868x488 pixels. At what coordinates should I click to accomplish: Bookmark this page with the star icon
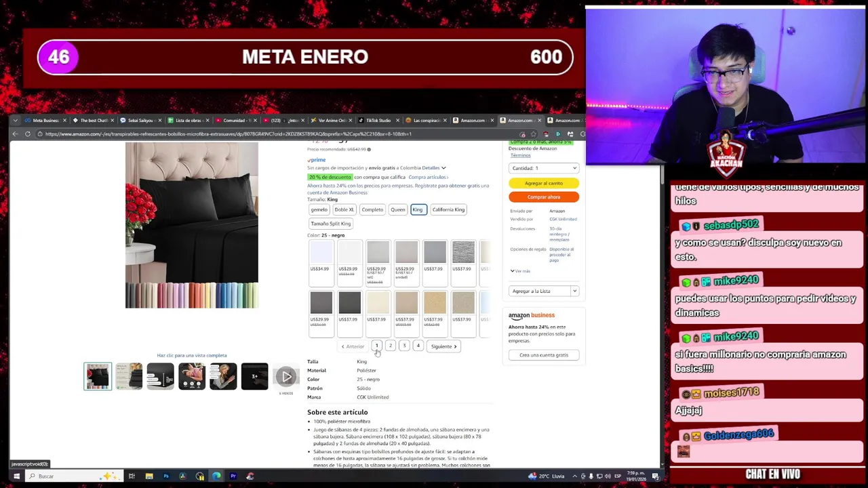pos(534,134)
